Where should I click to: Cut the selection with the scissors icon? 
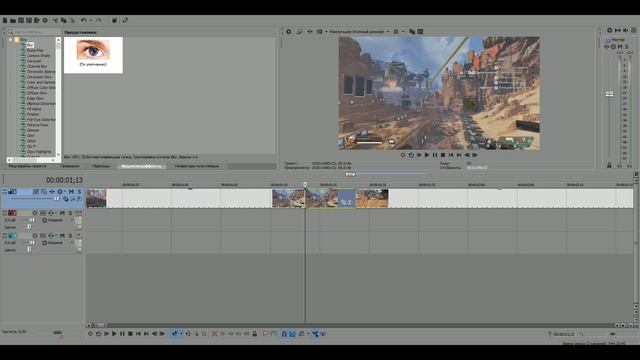(x=55, y=20)
